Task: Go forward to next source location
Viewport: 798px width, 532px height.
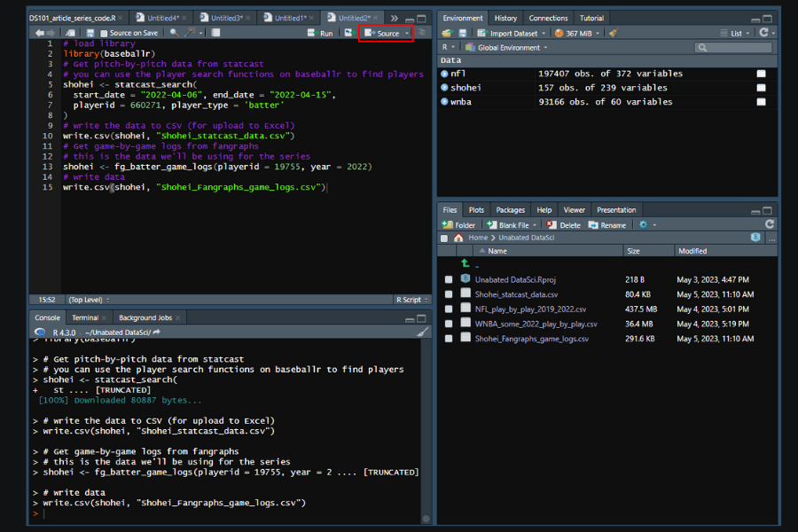Action: 51,33
